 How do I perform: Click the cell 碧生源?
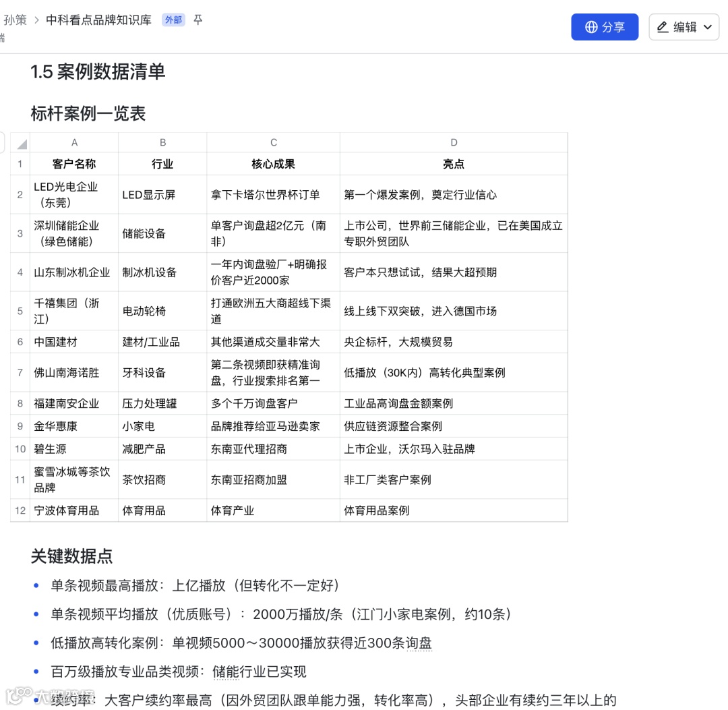74,448
